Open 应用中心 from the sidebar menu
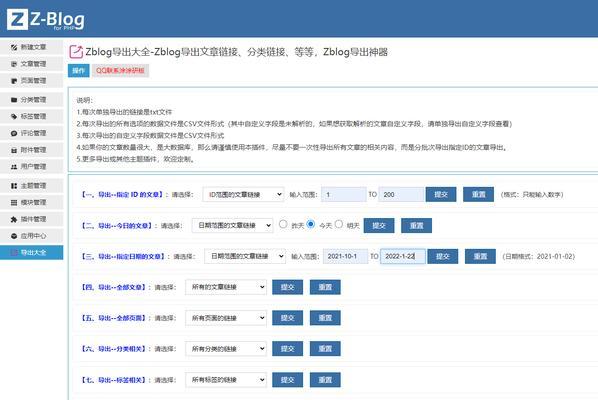This screenshot has width=598, height=400. [x=32, y=236]
